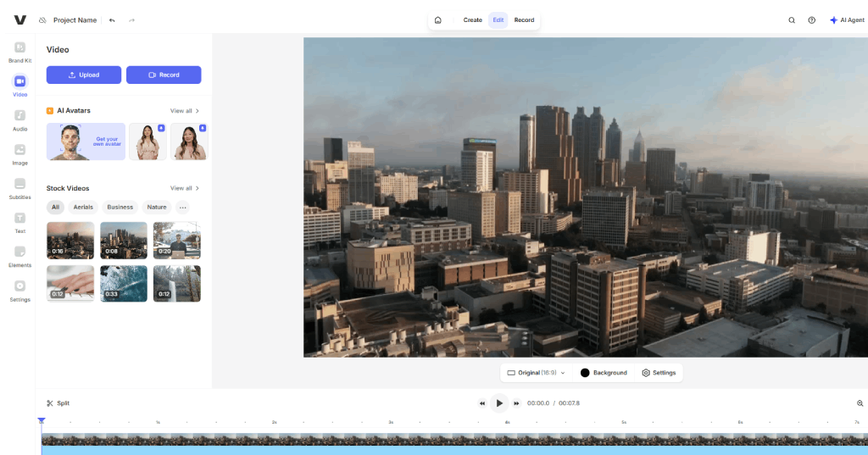Open canvas Settings gear button
This screenshot has width=868, height=455.
[659, 373]
